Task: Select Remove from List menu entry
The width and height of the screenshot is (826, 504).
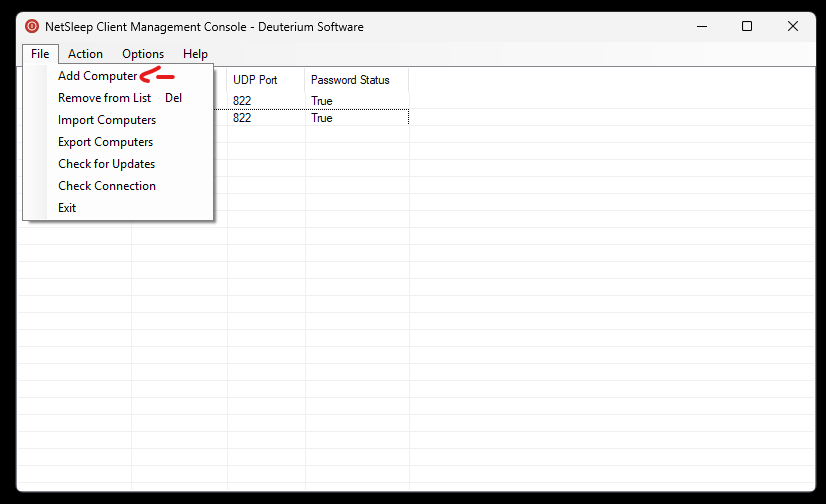Action: pyautogui.click(x=118, y=98)
